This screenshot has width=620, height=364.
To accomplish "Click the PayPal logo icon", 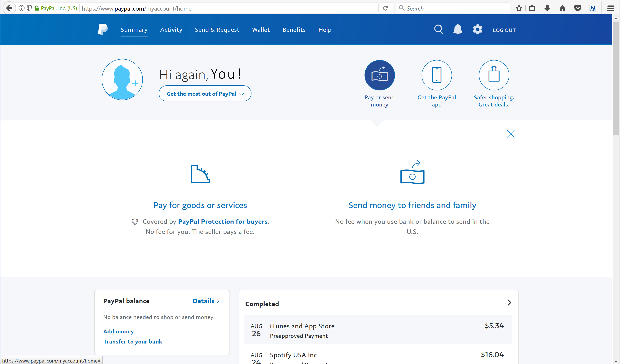I will click(103, 30).
